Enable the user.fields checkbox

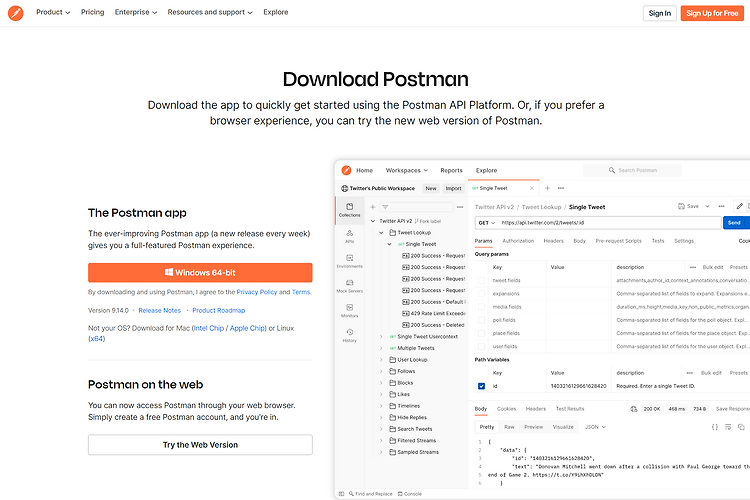click(x=481, y=346)
